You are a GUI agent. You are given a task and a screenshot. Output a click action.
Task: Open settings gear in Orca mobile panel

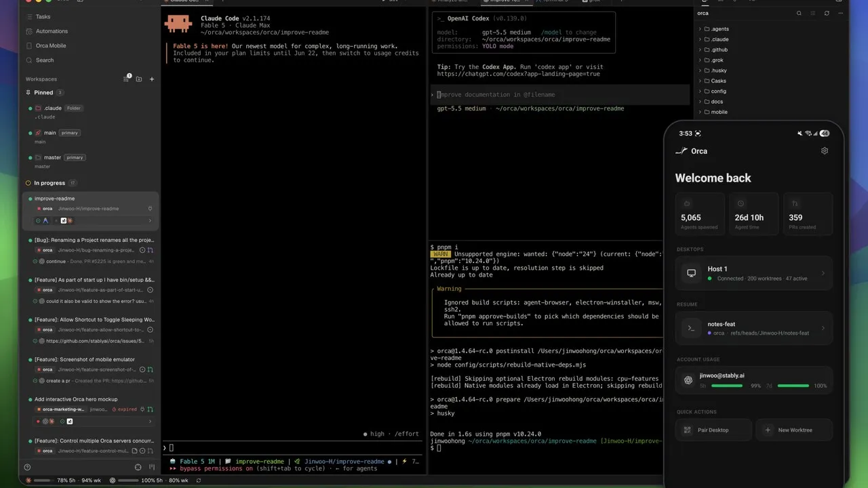click(825, 151)
